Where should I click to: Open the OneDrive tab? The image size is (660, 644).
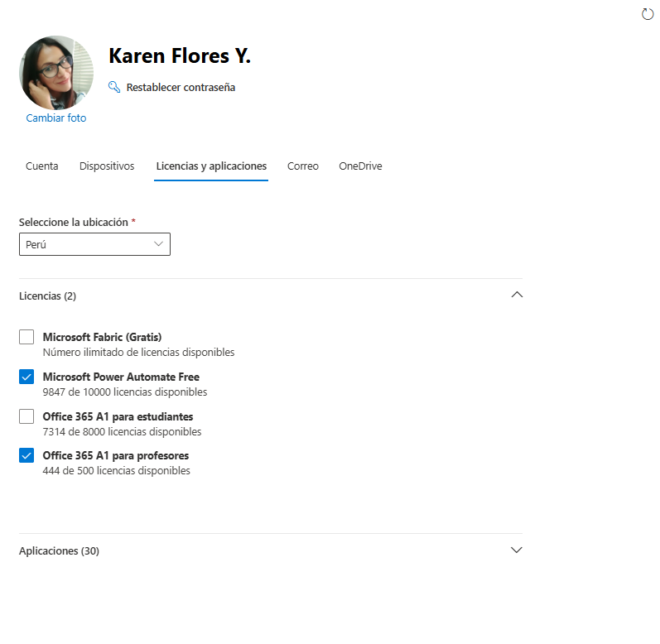click(361, 166)
